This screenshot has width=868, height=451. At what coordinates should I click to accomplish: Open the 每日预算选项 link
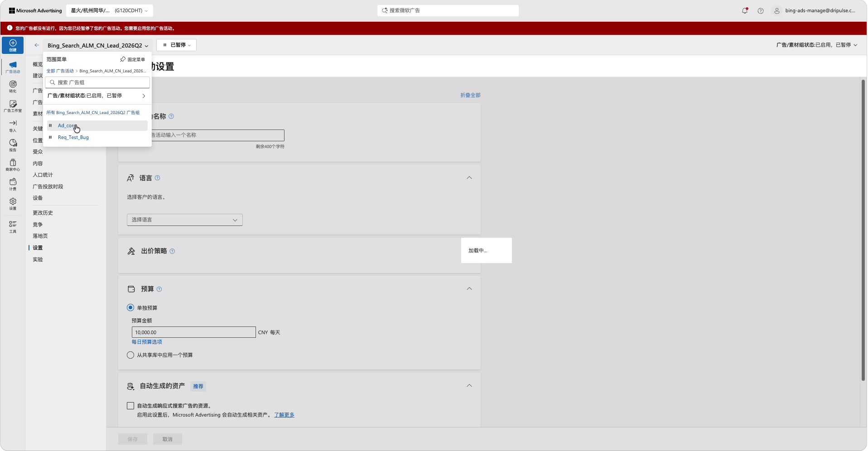coord(147,342)
